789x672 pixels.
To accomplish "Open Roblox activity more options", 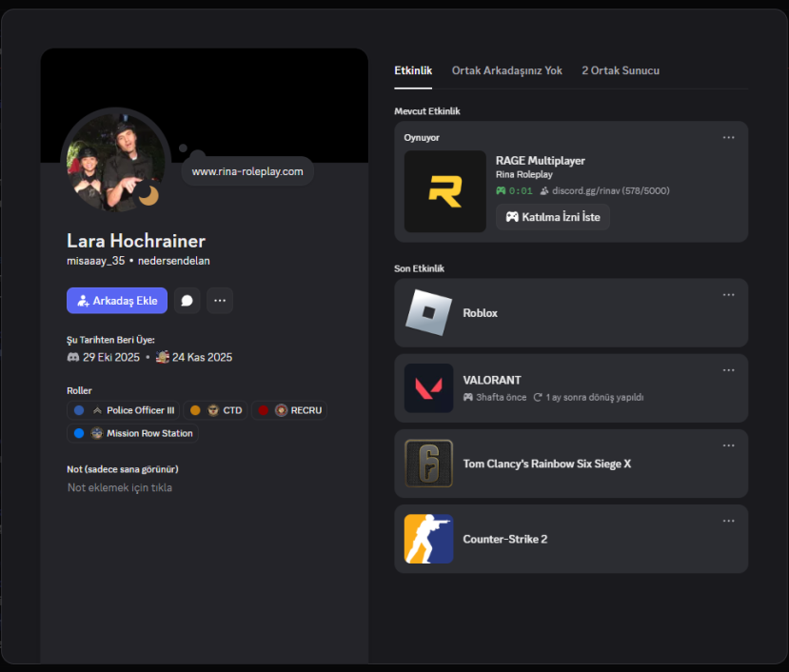I will [x=728, y=295].
